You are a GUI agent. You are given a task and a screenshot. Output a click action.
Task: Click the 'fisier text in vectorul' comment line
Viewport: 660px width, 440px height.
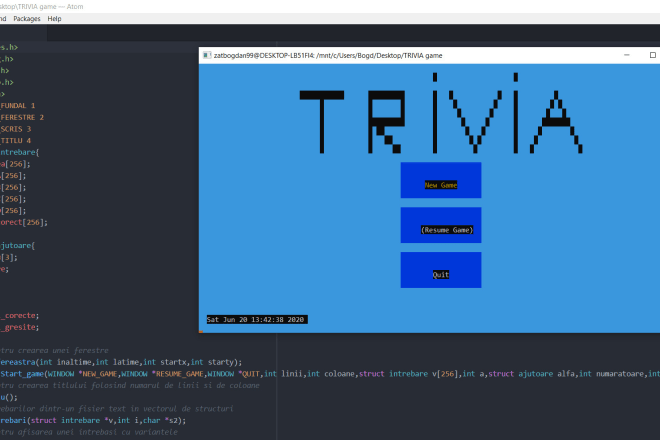point(117,409)
